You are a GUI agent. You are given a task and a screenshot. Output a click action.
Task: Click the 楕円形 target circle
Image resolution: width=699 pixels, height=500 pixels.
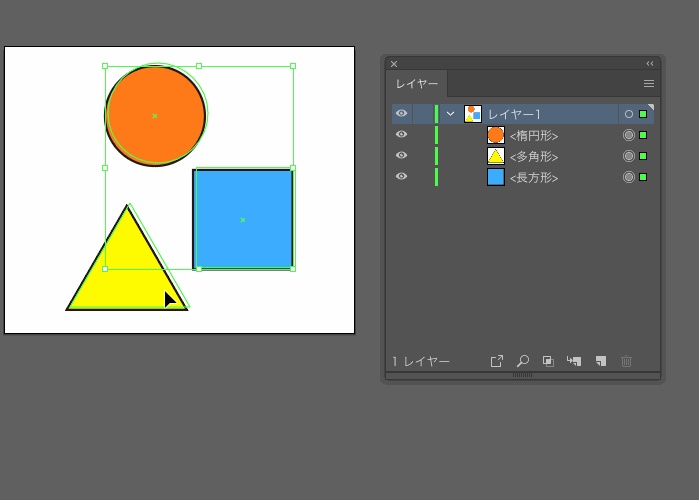click(x=629, y=135)
